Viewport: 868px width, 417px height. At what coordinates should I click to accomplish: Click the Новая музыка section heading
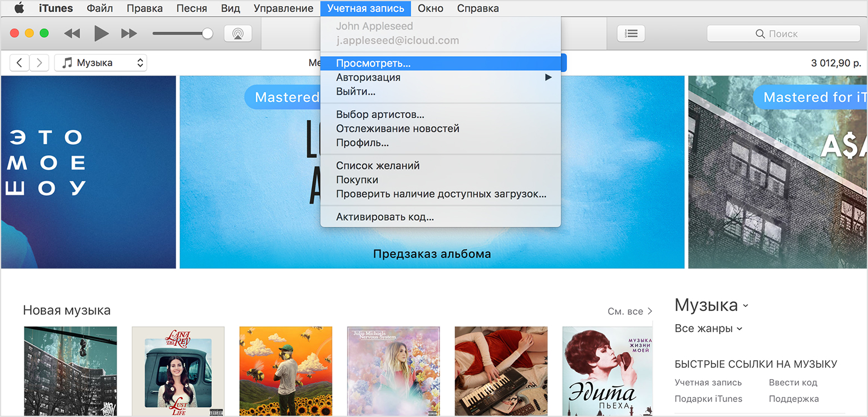coord(67,310)
